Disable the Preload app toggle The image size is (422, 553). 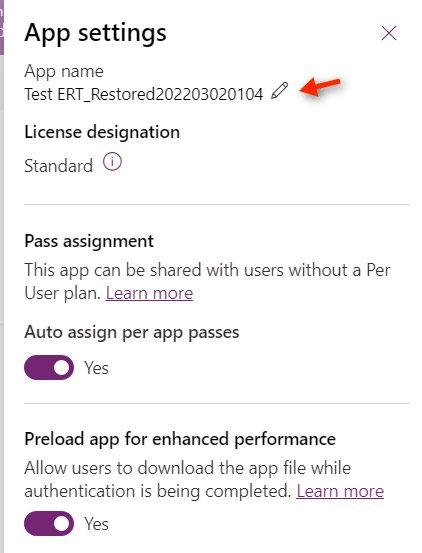click(49, 523)
